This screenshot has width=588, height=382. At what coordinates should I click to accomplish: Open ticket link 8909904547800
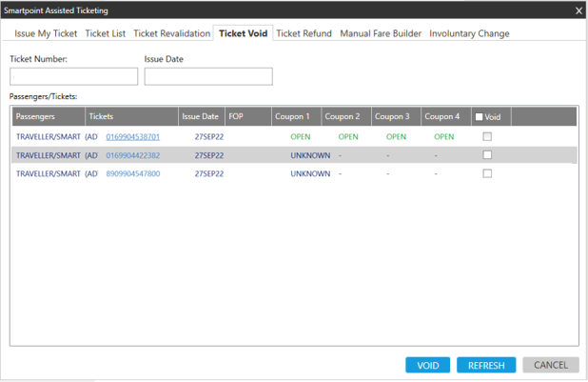tap(132, 174)
